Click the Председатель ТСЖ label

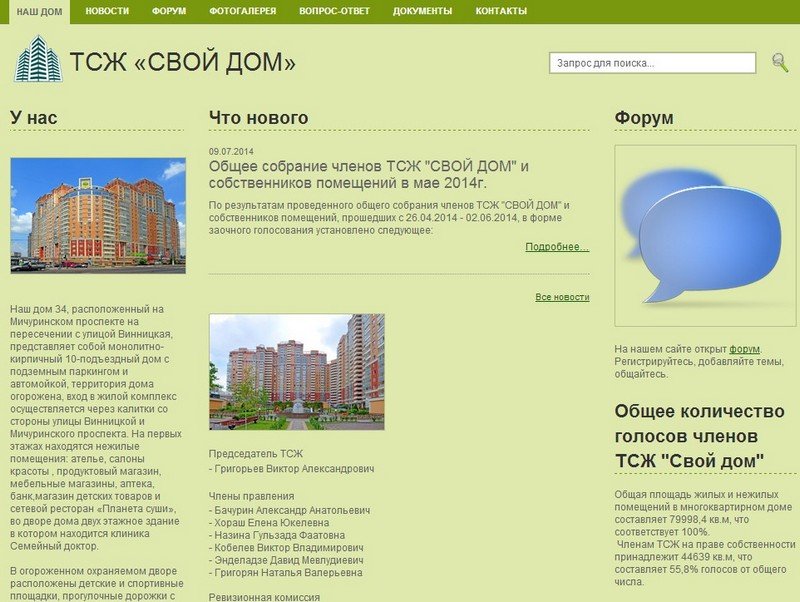[256, 454]
